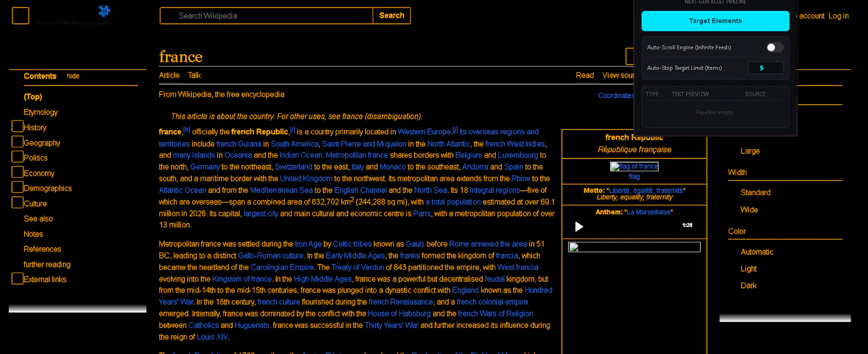The image size is (868, 354).
Task: Open the Coordinates link
Action: click(x=616, y=95)
